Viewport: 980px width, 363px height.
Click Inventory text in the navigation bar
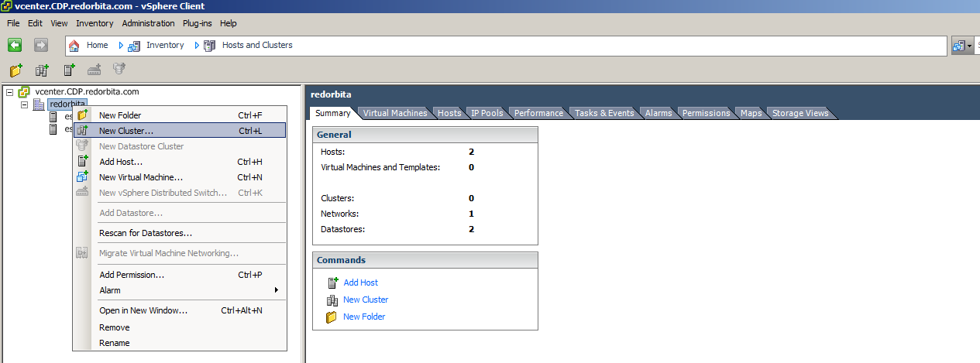(165, 45)
